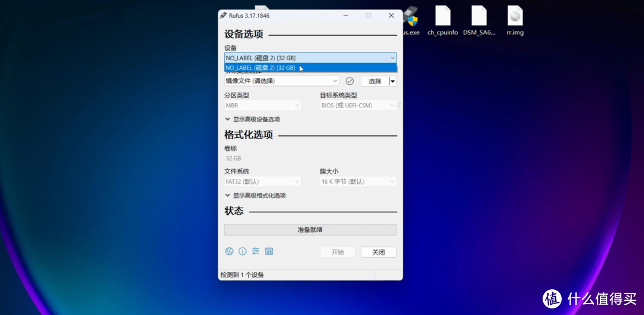Select DSM_SA6 desktop file icon

point(479,20)
